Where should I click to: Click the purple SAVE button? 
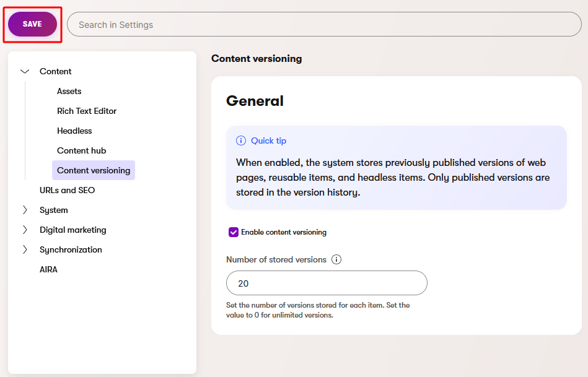coord(32,24)
